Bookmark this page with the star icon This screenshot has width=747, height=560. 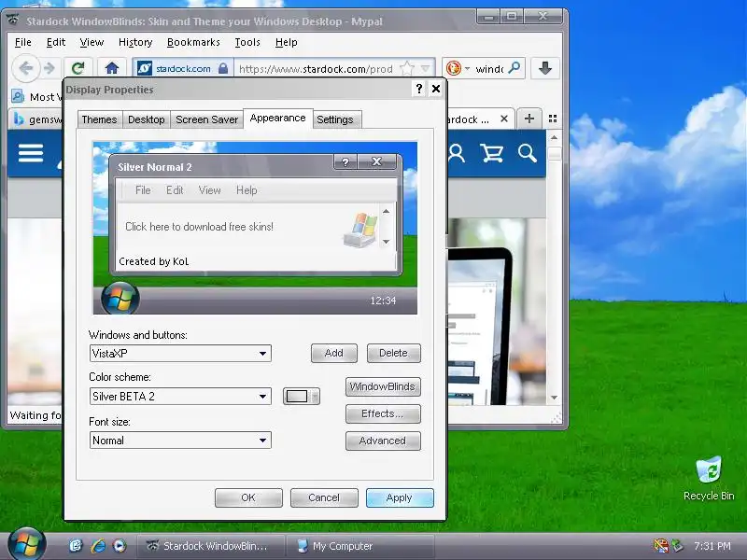pyautogui.click(x=407, y=68)
